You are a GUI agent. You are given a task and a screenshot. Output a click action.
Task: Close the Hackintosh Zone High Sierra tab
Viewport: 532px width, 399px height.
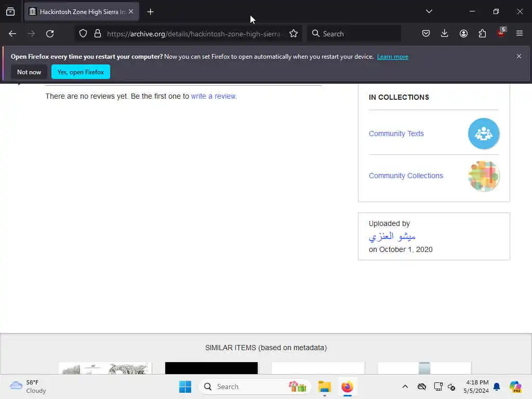coord(131,11)
